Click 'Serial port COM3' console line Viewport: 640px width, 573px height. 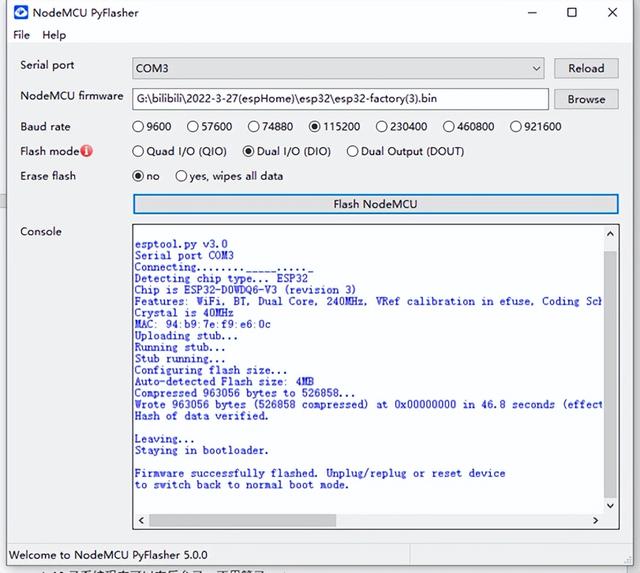coord(184,256)
